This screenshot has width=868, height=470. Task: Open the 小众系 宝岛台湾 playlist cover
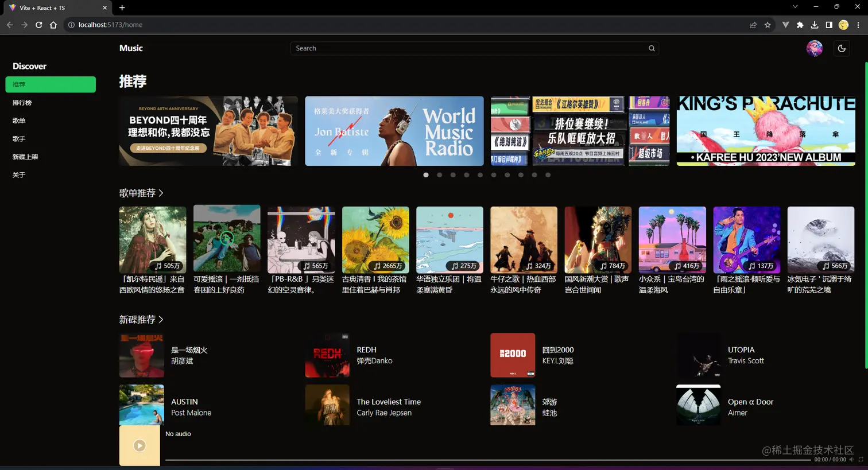[672, 240]
